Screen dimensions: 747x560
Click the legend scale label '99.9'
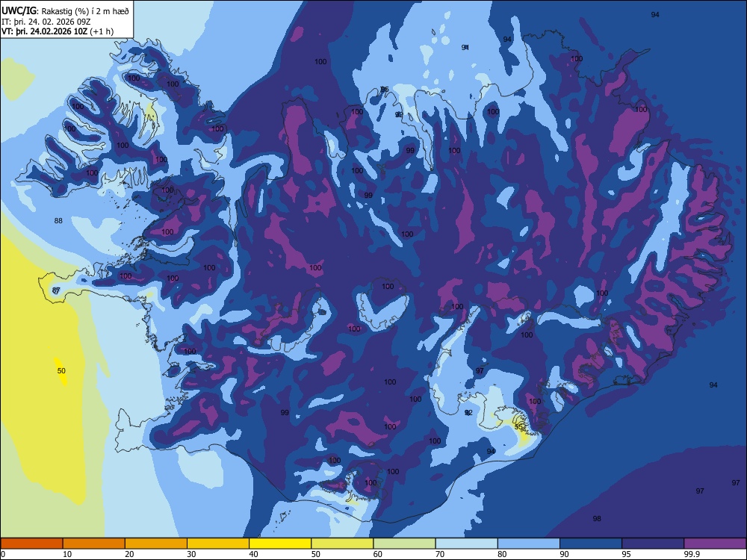point(692,554)
